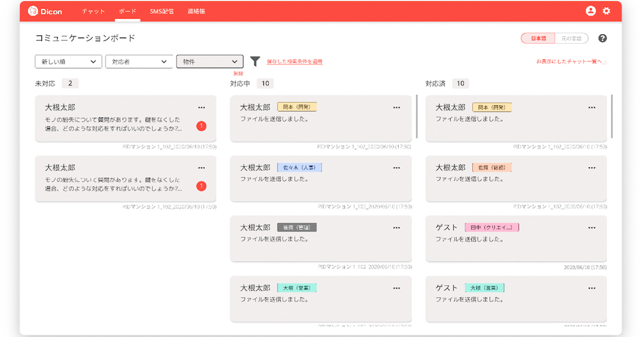Open the SMS配信 tab
Screen dimensions: 644x337
tap(162, 11)
